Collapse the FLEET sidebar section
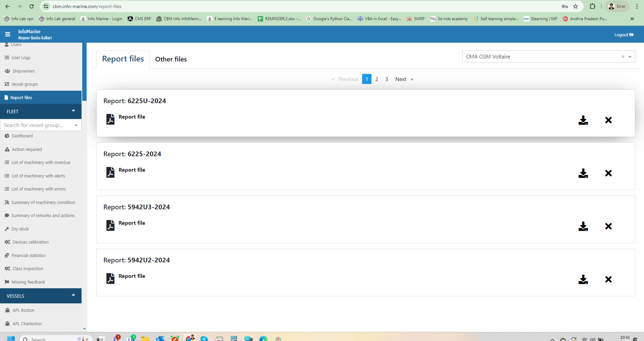Image resolution: width=644 pixels, height=341 pixels. point(73,111)
